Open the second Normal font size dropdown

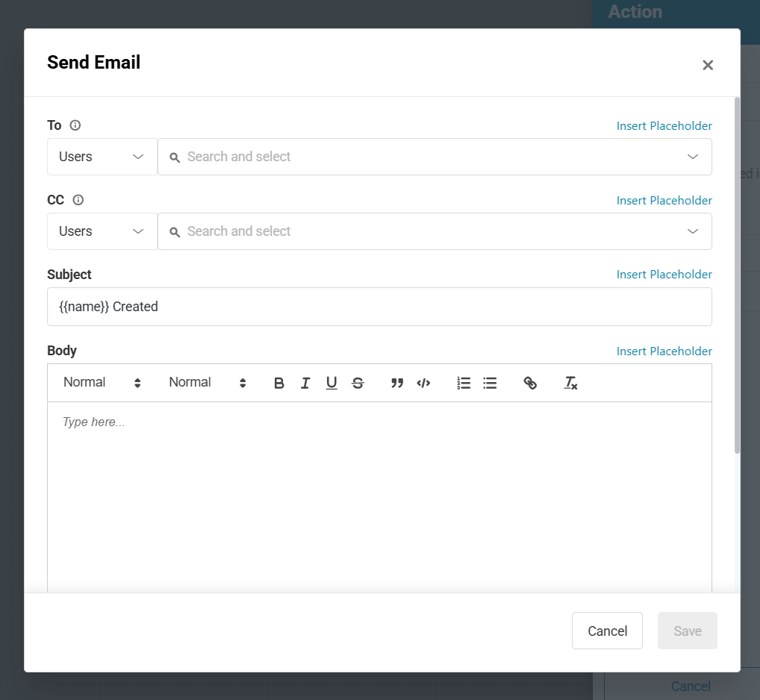click(x=208, y=383)
